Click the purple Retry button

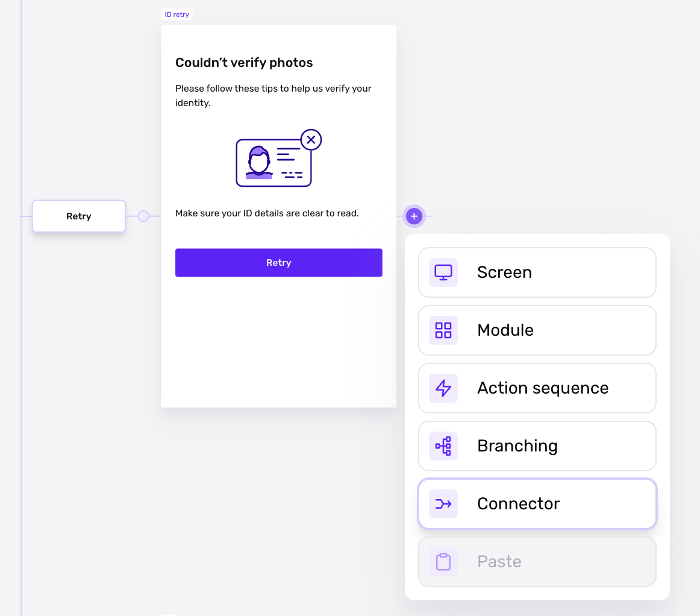(278, 263)
